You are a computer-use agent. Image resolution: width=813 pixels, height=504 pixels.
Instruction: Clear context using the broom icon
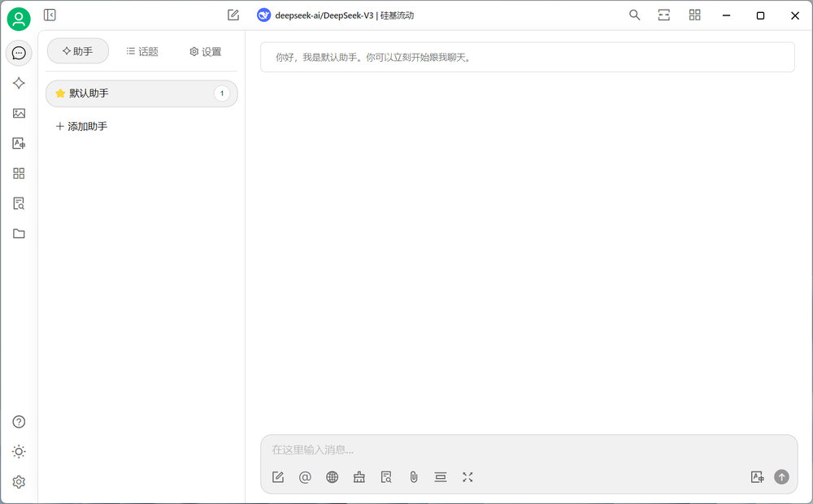[x=359, y=477]
